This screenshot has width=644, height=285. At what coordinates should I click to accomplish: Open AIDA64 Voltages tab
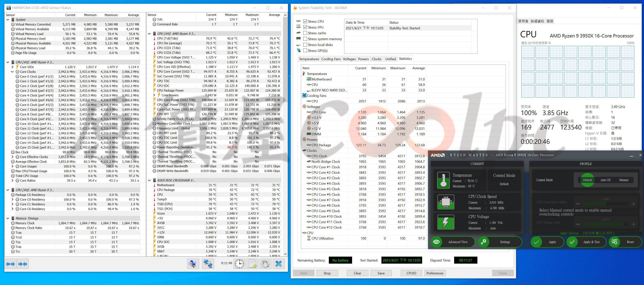(349, 59)
